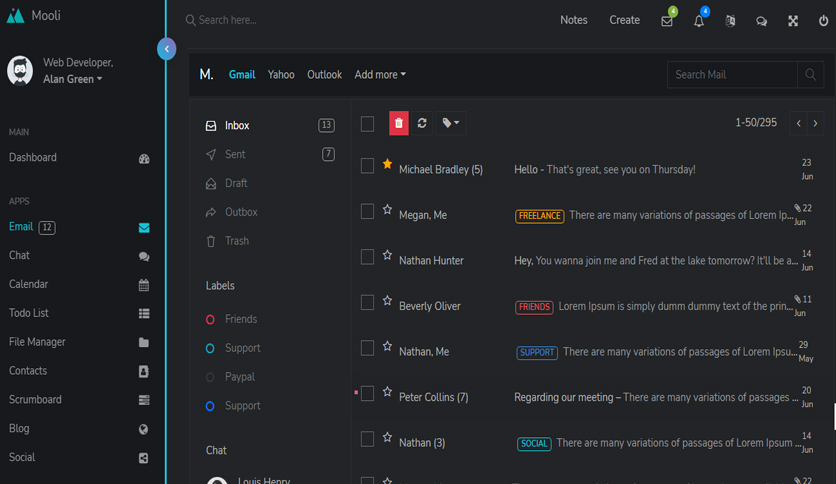
Task: Refresh the inbox mail list
Action: click(x=422, y=123)
